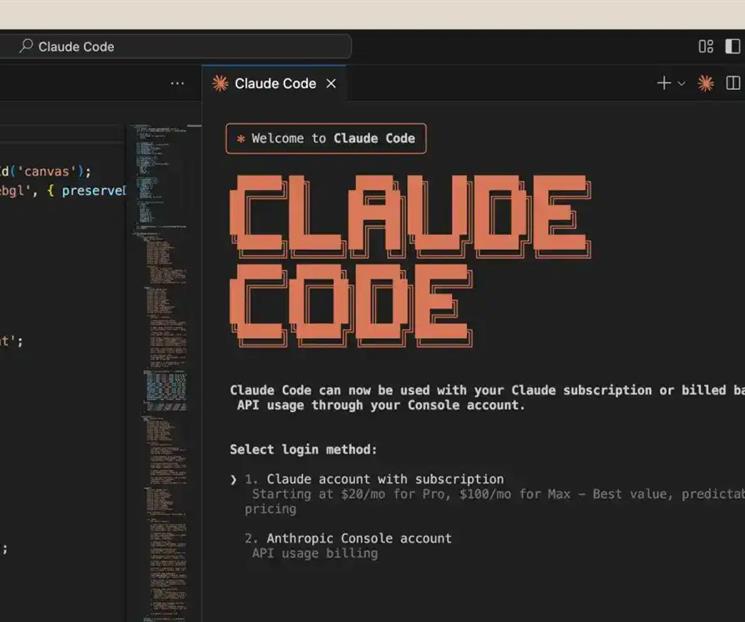Click the split editor icon
The image size is (745, 622).
(733, 83)
